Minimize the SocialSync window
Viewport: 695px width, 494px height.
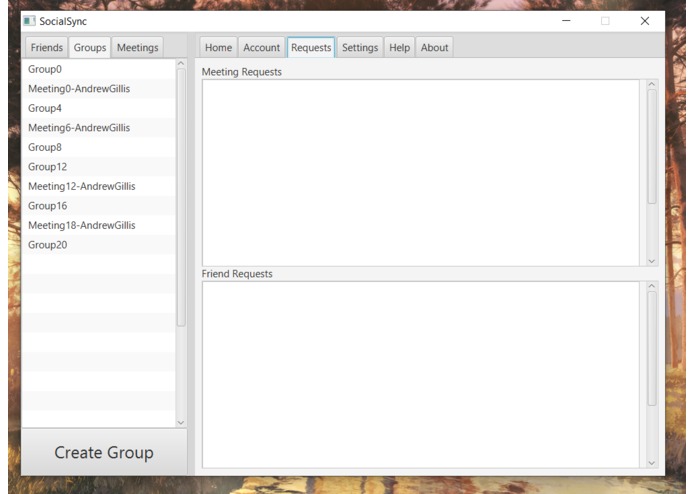[566, 21]
